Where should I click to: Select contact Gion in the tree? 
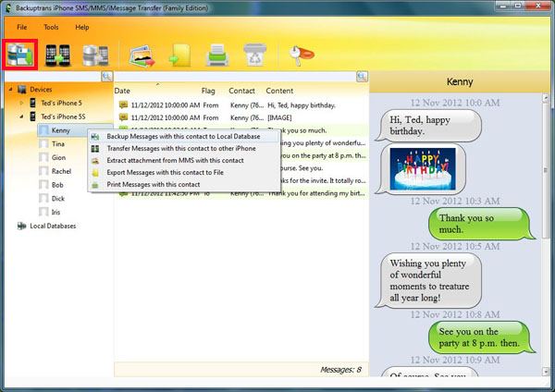coord(58,157)
